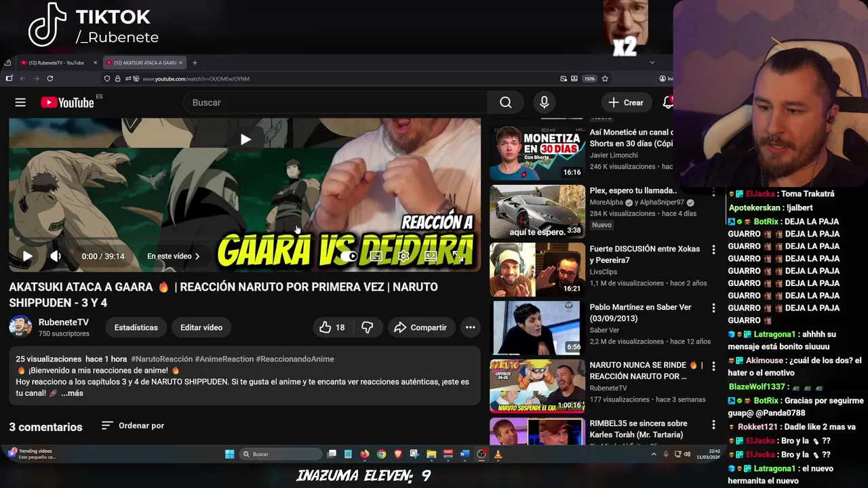Open Brave browser from the taskbar

pyautogui.click(x=398, y=454)
